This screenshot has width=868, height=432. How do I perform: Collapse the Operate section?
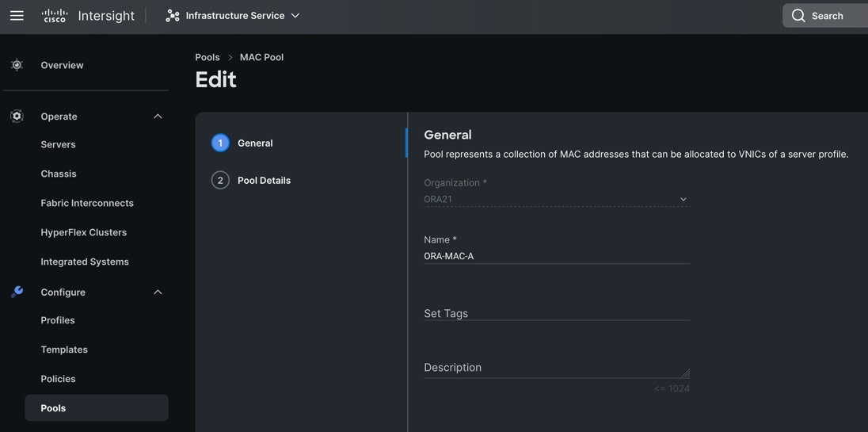pos(158,117)
